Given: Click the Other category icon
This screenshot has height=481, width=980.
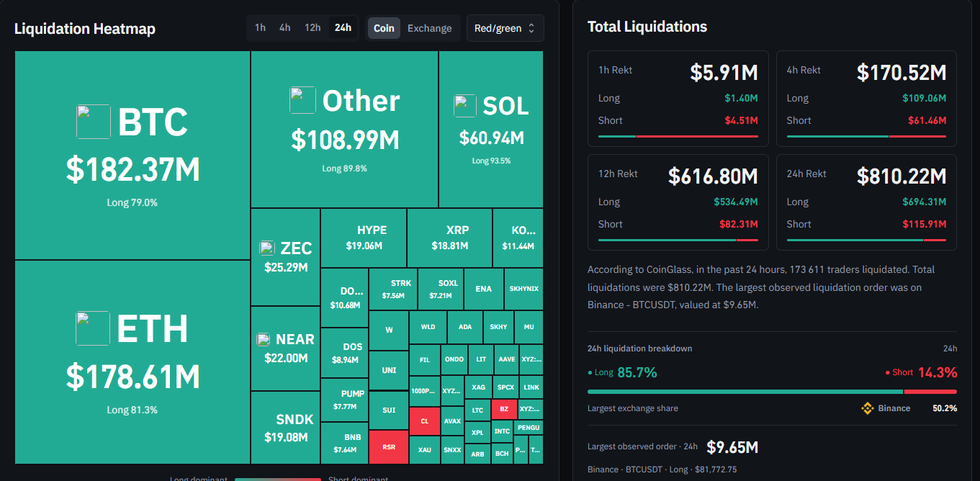Looking at the screenshot, I should pyautogui.click(x=302, y=100).
